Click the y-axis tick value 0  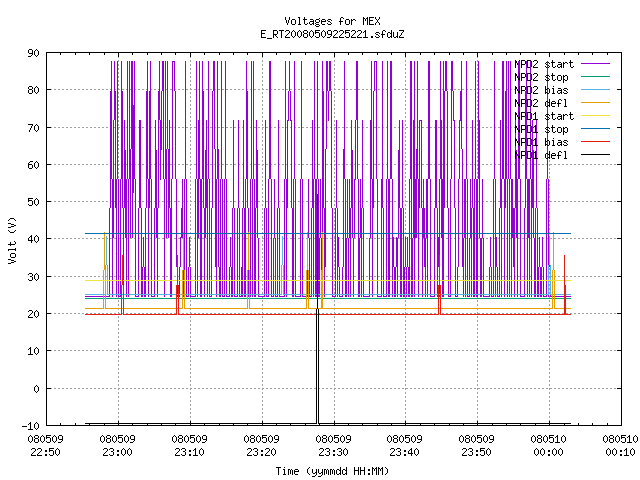coord(36,389)
